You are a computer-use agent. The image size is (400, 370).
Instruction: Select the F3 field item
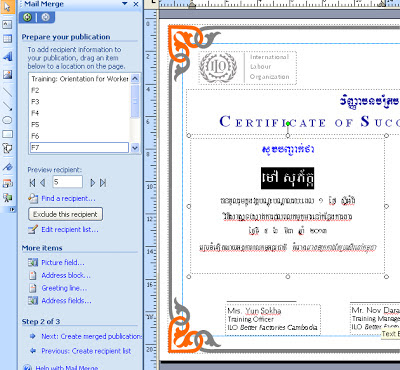coord(79,102)
